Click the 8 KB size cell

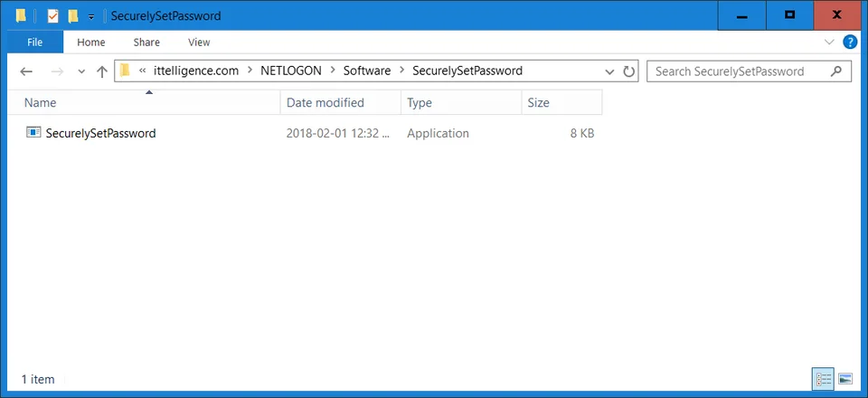click(x=581, y=133)
